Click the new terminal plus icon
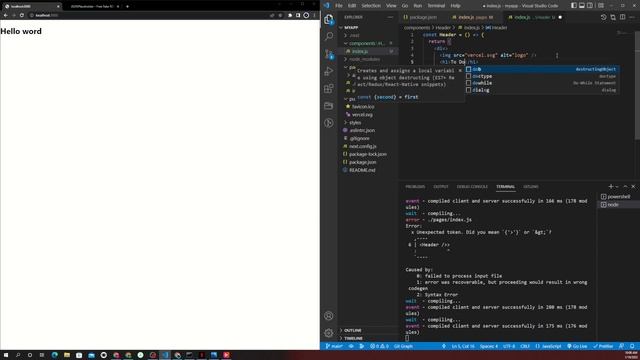640x360 pixels. click(x=611, y=187)
